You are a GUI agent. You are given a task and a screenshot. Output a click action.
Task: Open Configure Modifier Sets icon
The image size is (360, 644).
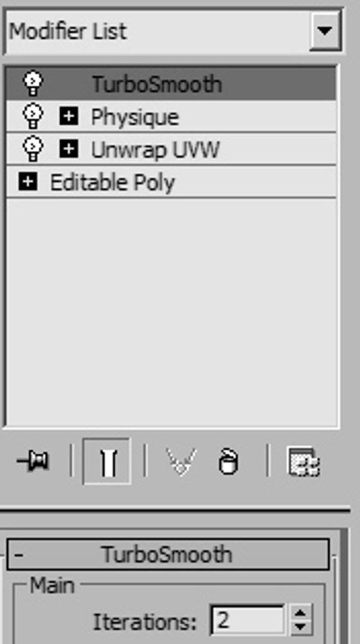(303, 462)
